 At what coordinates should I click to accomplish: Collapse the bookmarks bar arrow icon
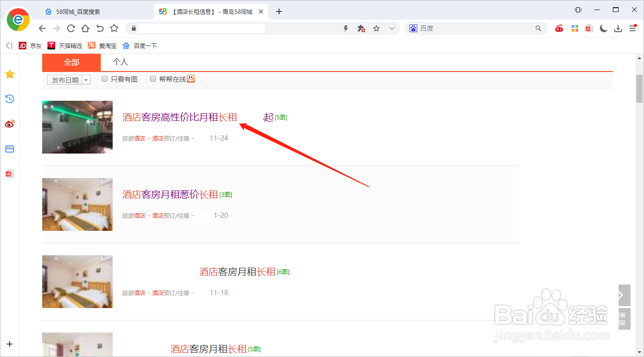coord(9,46)
